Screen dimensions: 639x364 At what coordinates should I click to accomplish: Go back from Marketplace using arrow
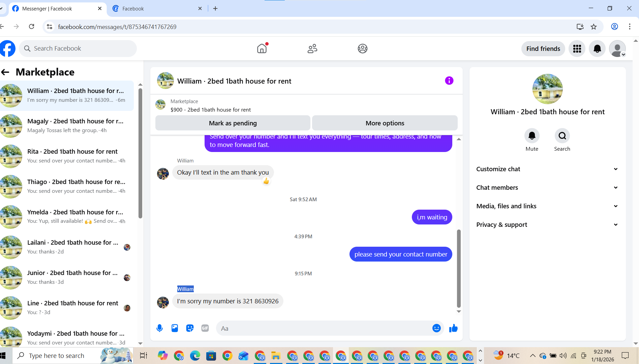5,72
